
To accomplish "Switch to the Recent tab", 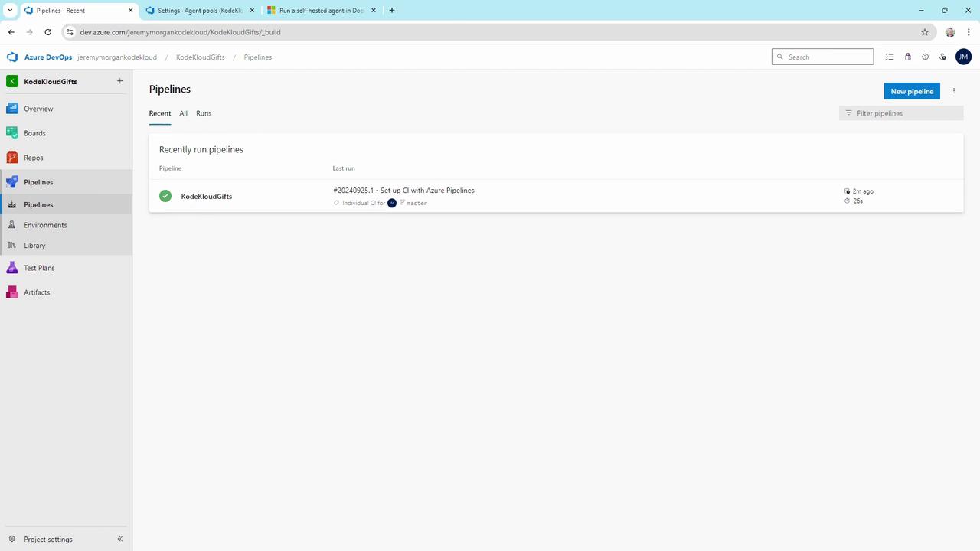I will point(160,113).
